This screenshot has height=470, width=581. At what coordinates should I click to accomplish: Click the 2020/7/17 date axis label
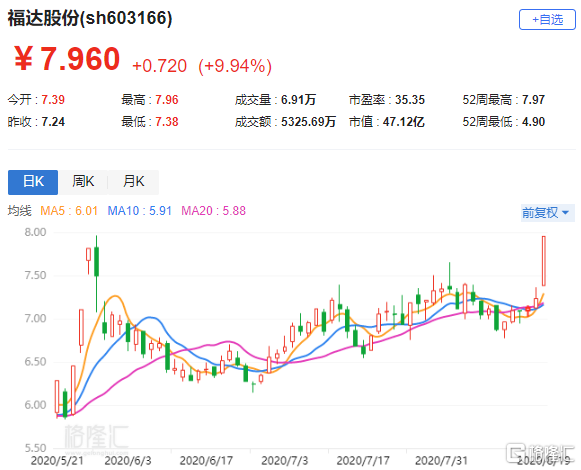pyautogui.click(x=363, y=461)
